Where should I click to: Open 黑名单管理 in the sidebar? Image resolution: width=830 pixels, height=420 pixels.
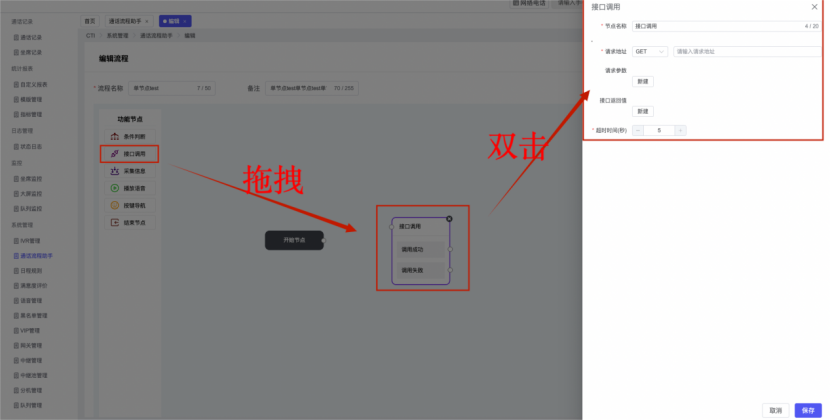tap(33, 315)
